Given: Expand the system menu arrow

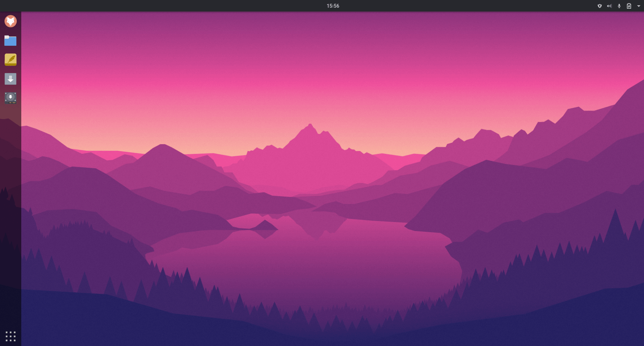Looking at the screenshot, I should 639,6.
